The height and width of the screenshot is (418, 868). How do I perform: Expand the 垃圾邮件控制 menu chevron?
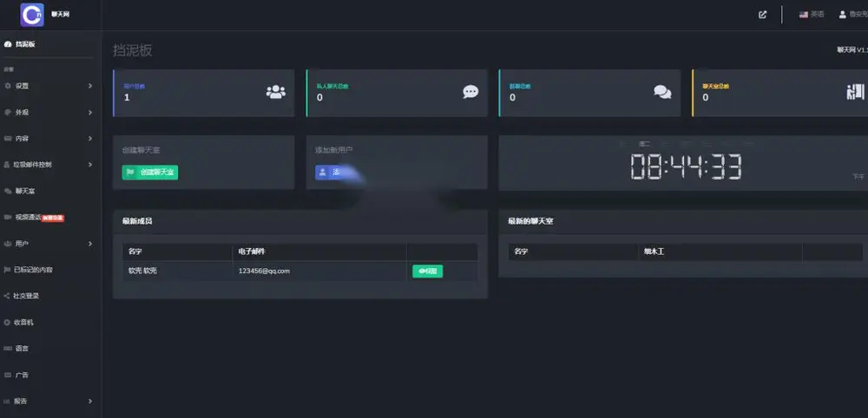(x=90, y=165)
